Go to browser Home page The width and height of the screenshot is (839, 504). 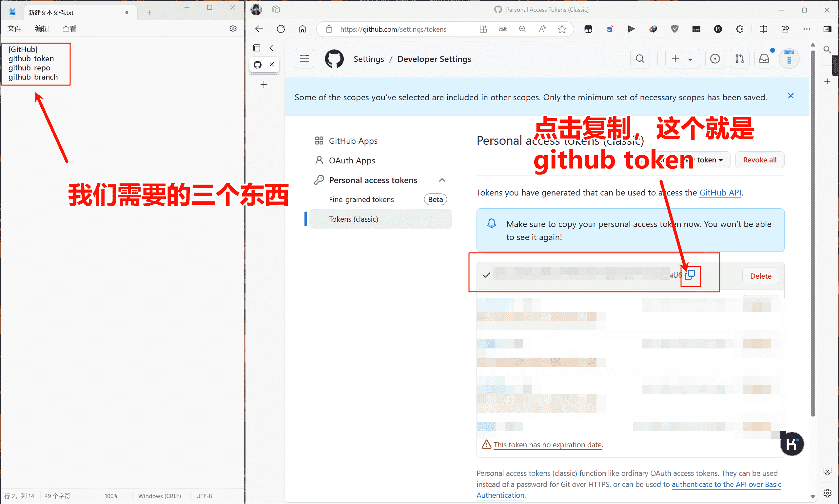pos(302,29)
